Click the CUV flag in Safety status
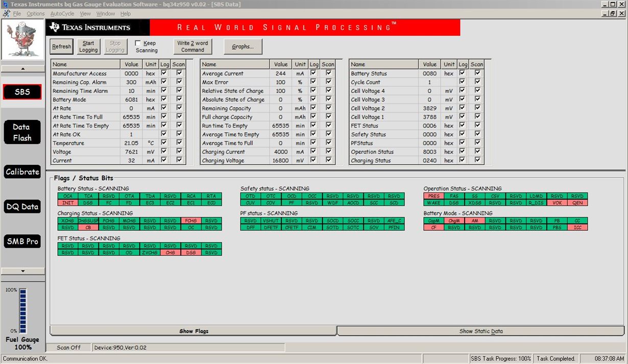628x364 pixels. [x=251, y=203]
